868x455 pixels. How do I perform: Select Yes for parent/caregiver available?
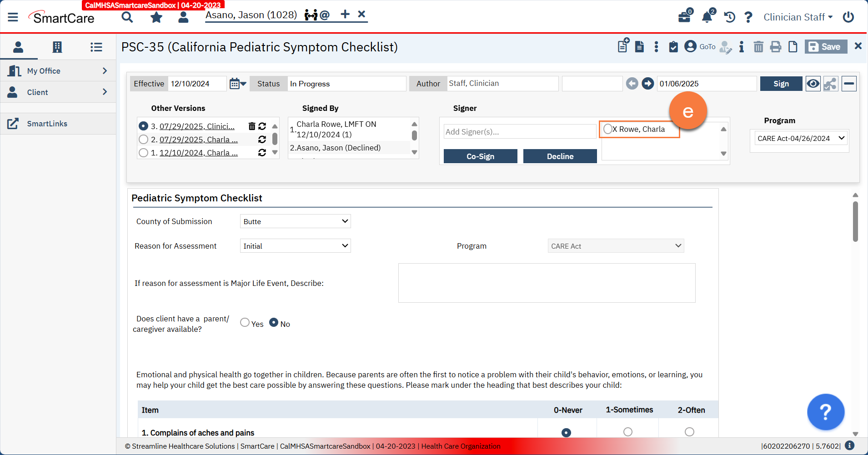(245, 323)
